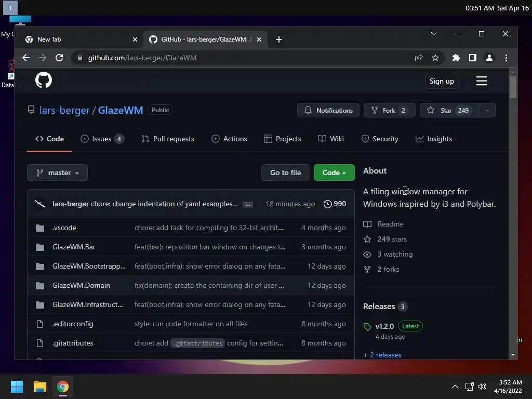Open the Security tab
This screenshot has width=532, height=399.
380,139
